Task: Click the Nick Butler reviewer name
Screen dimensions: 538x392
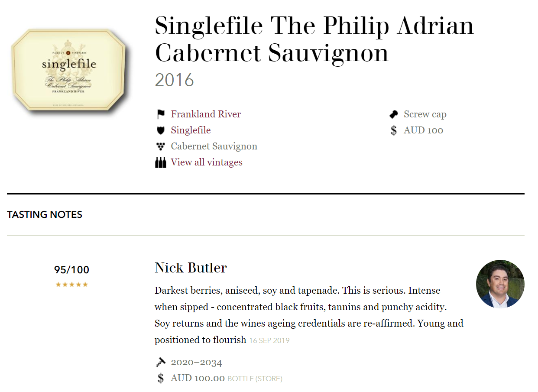Action: (x=191, y=268)
